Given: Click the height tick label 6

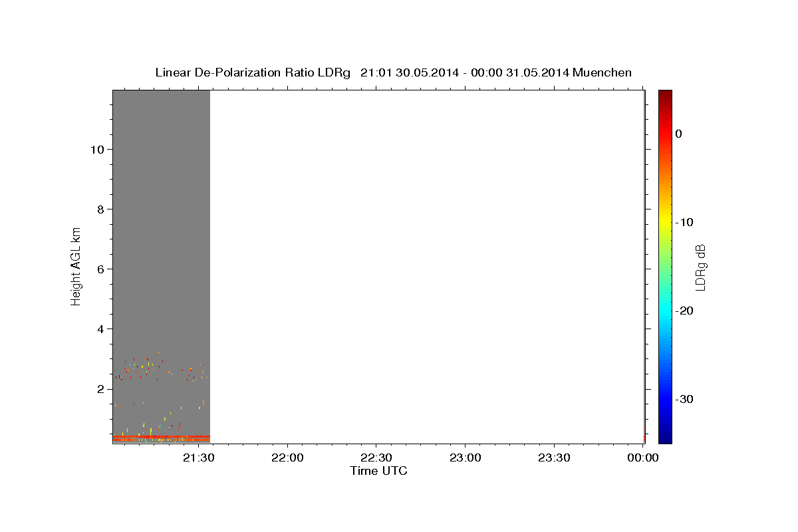Looking at the screenshot, I should tap(99, 269).
